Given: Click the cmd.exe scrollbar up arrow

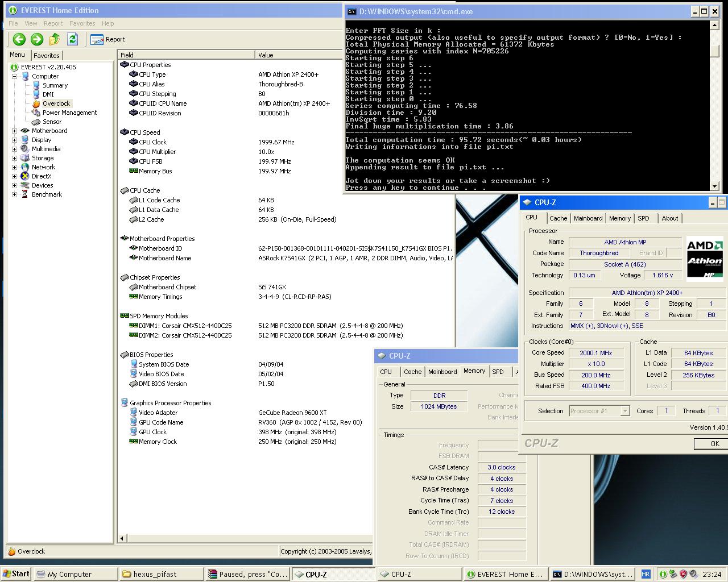Looking at the screenshot, I should point(715,25).
